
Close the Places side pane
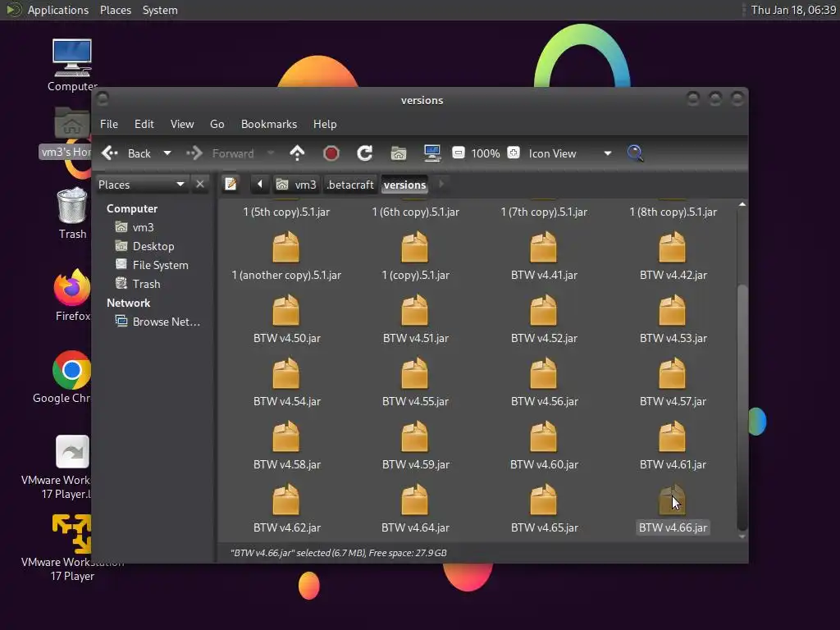200,185
